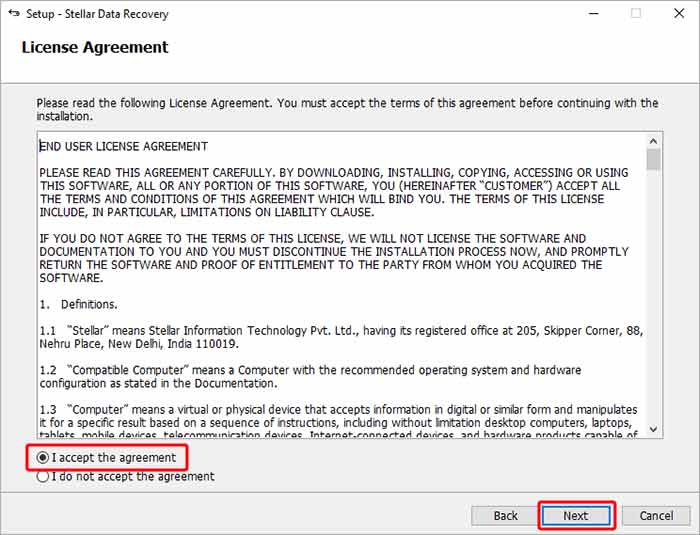
Task: Click the license text scroll-down arrow
Action: click(654, 429)
